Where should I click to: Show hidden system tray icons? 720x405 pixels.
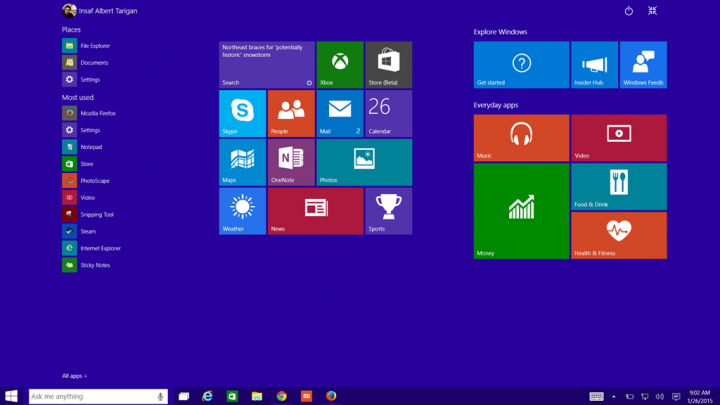click(614, 396)
